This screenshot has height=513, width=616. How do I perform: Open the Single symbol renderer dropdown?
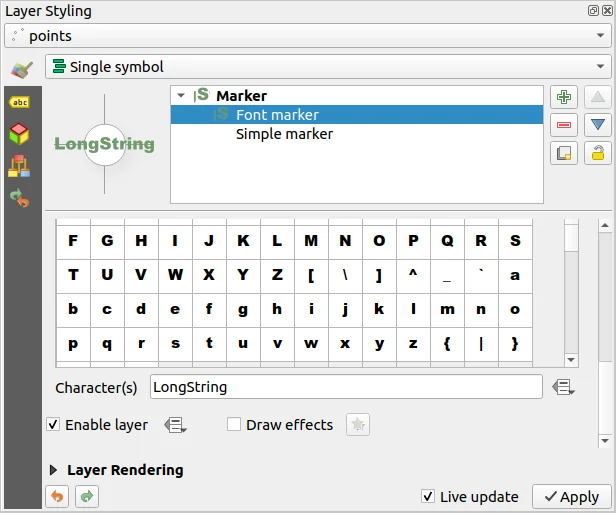tap(327, 67)
